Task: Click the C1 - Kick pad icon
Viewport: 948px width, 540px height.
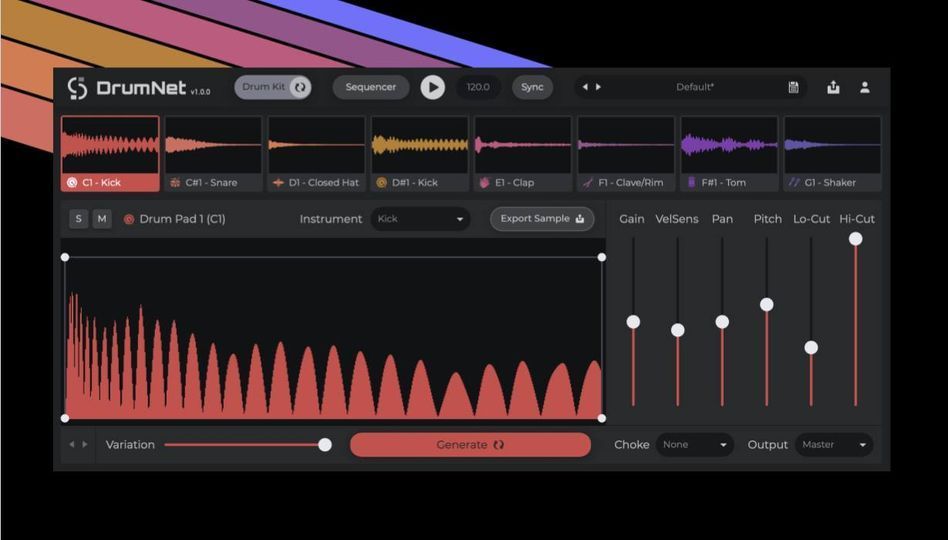Action: (72, 182)
